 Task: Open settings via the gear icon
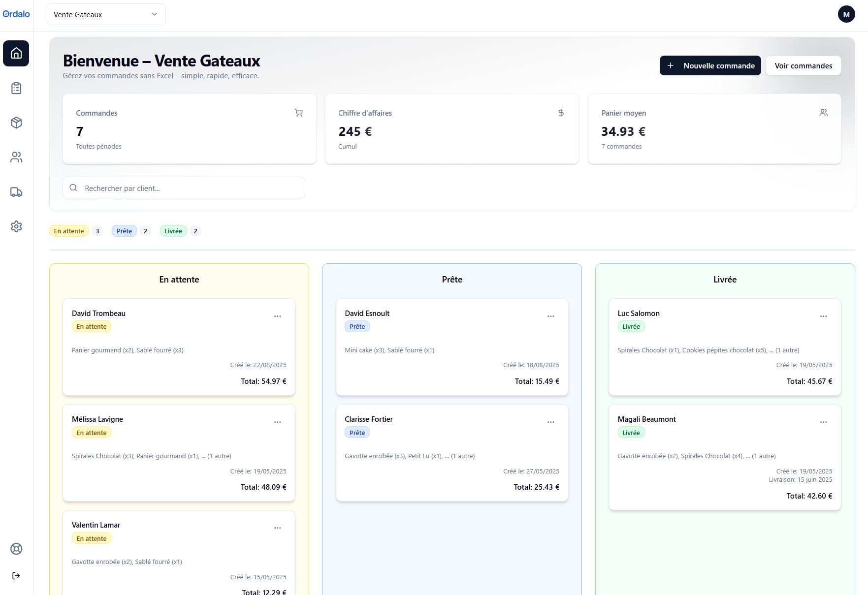click(x=16, y=226)
